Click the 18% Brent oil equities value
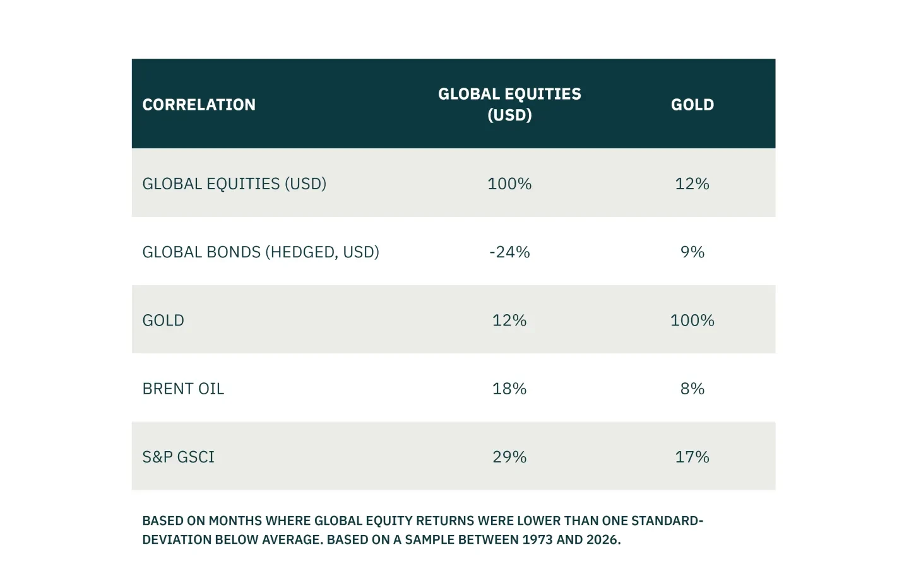The width and height of the screenshot is (909, 588). point(509,389)
